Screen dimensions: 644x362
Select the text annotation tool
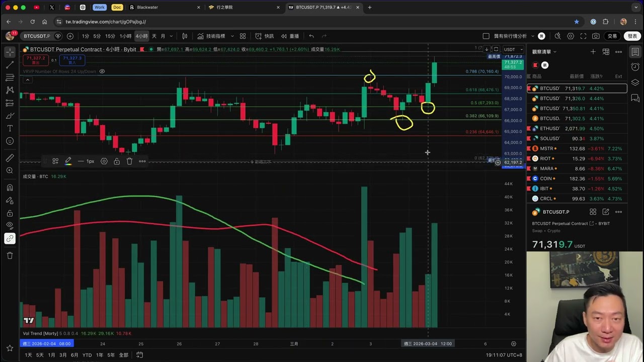point(10,128)
